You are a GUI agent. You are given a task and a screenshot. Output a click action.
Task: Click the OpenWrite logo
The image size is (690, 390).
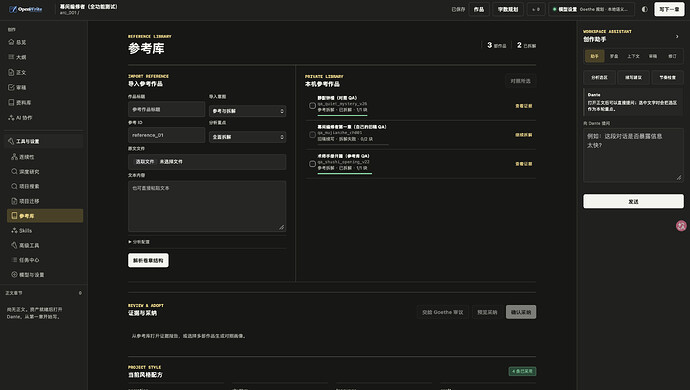click(26, 9)
